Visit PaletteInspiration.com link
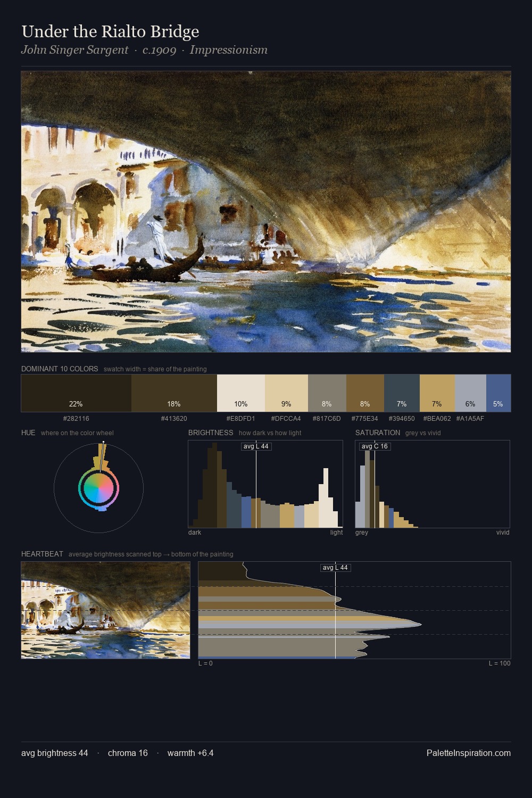The height and width of the screenshot is (798, 532). coord(469,753)
